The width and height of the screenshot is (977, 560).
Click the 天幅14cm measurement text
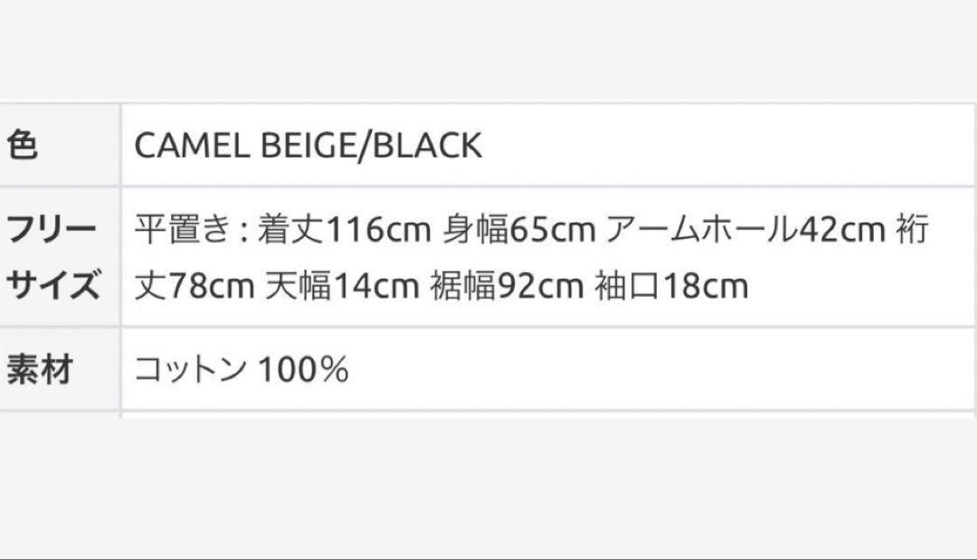[341, 286]
